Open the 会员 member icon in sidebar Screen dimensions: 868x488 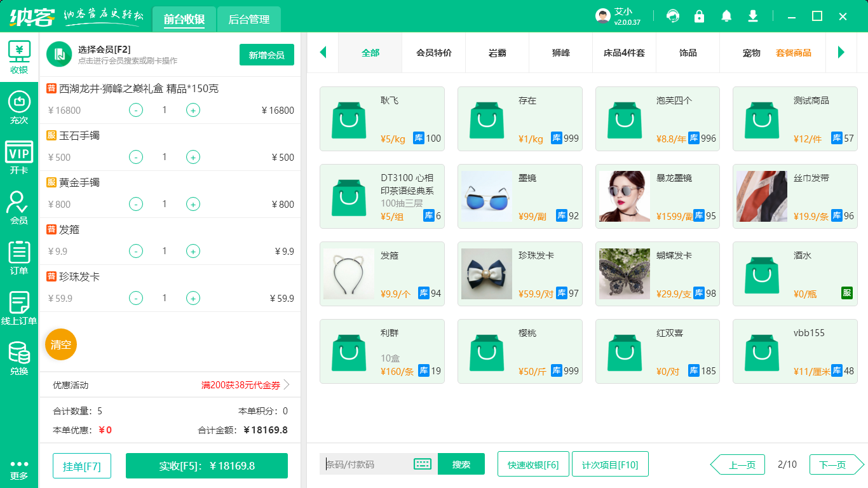click(x=18, y=202)
